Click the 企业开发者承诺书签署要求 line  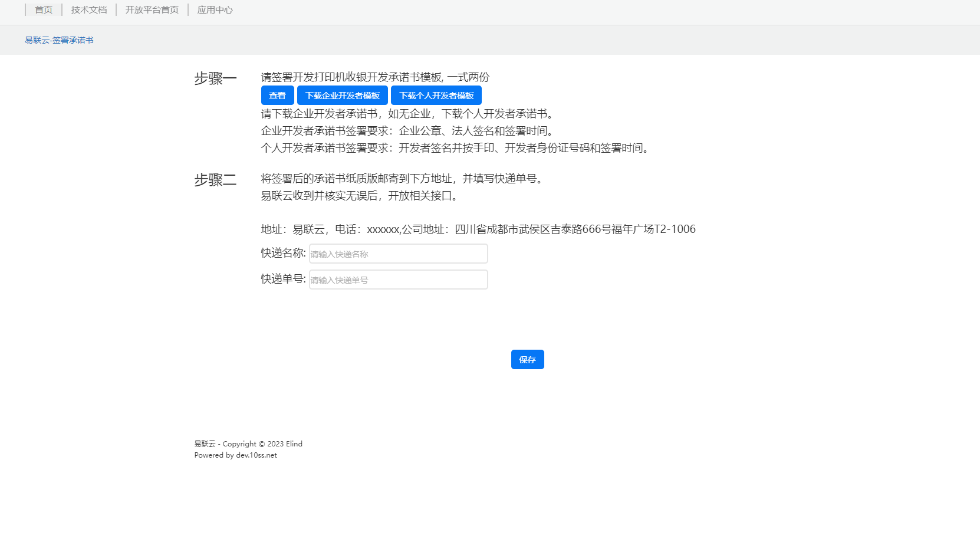point(409,131)
